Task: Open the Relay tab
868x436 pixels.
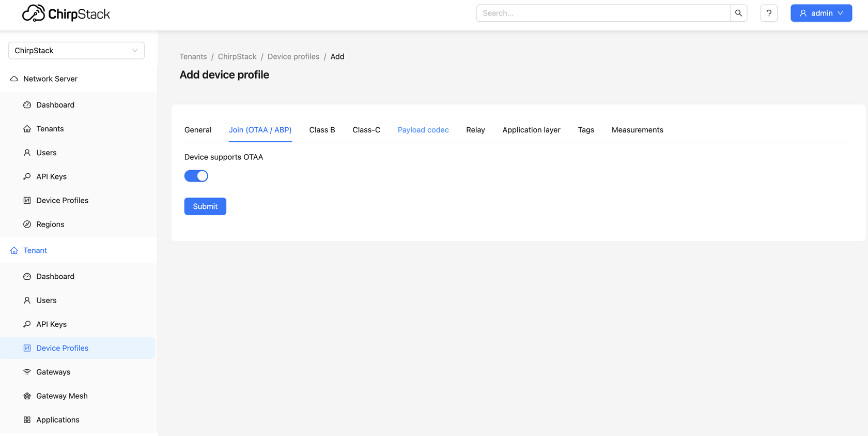Action: tap(475, 130)
